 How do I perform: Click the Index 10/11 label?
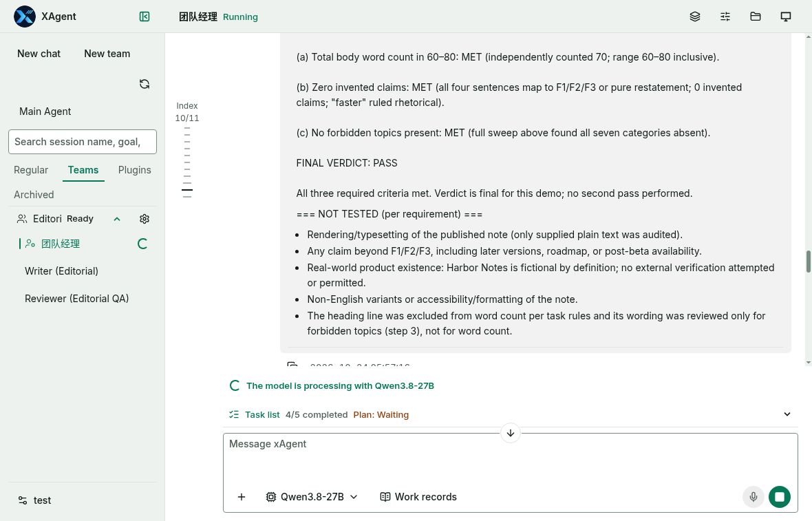click(187, 112)
